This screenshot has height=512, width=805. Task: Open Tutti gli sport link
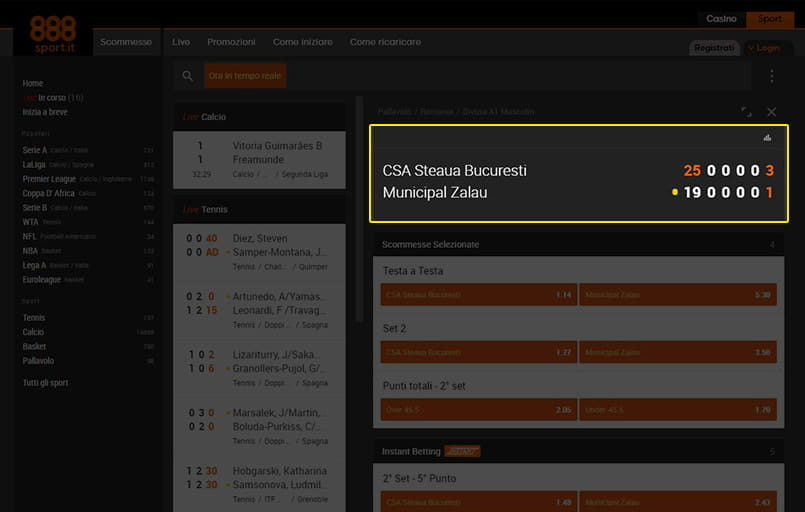click(45, 383)
